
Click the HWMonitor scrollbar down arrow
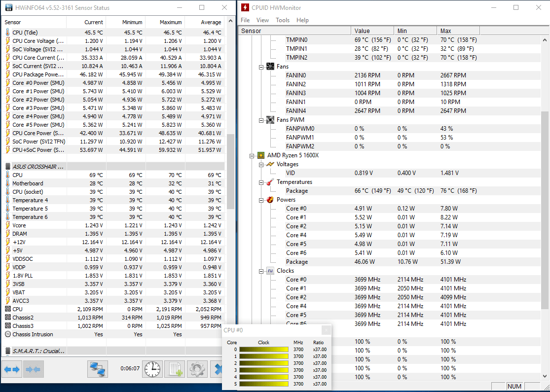point(545,376)
